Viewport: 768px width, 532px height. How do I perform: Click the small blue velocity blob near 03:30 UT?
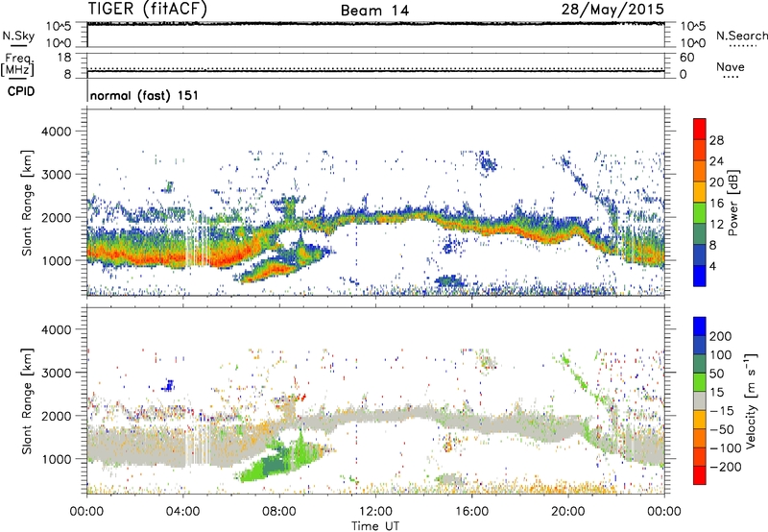click(x=169, y=385)
